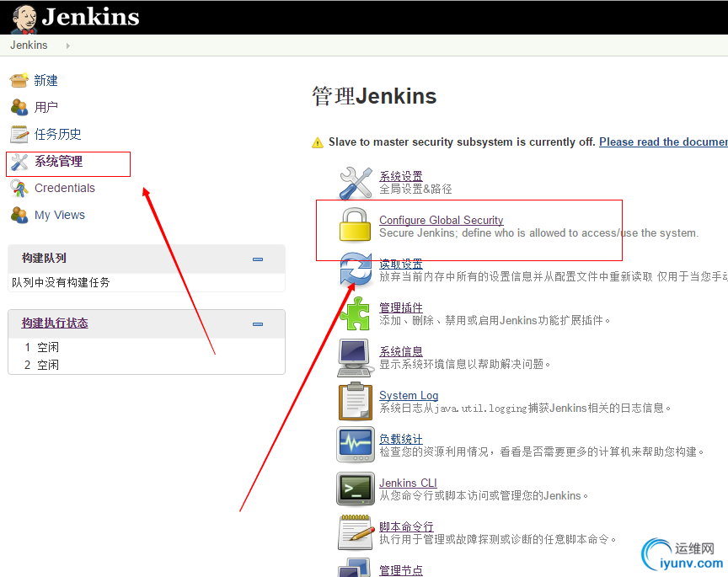
Task: Click the My Views icon in sidebar
Action: [19, 215]
